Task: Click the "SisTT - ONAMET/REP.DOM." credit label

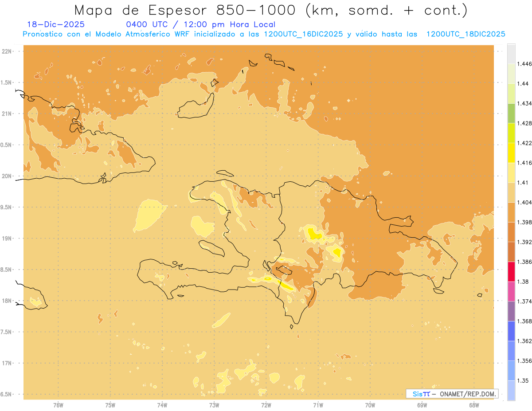Action: (x=452, y=394)
